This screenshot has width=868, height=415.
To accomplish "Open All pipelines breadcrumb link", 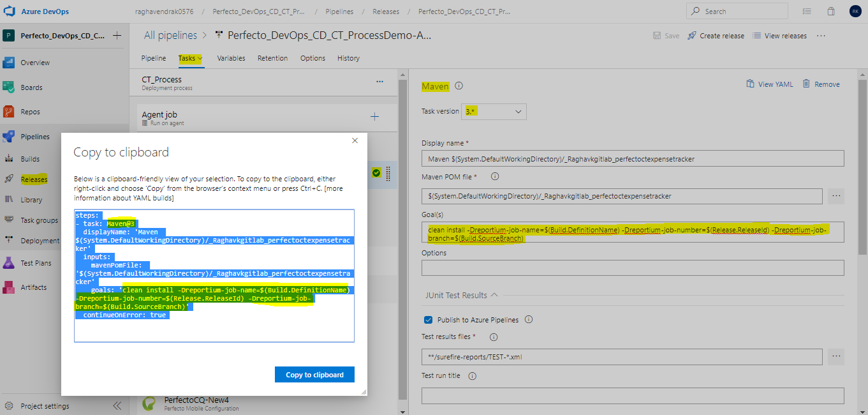I will point(171,36).
